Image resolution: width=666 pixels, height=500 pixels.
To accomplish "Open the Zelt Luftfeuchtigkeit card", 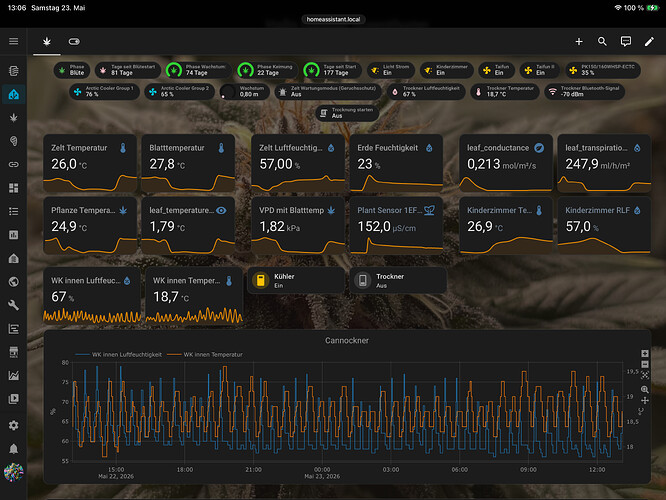I will pos(298,163).
